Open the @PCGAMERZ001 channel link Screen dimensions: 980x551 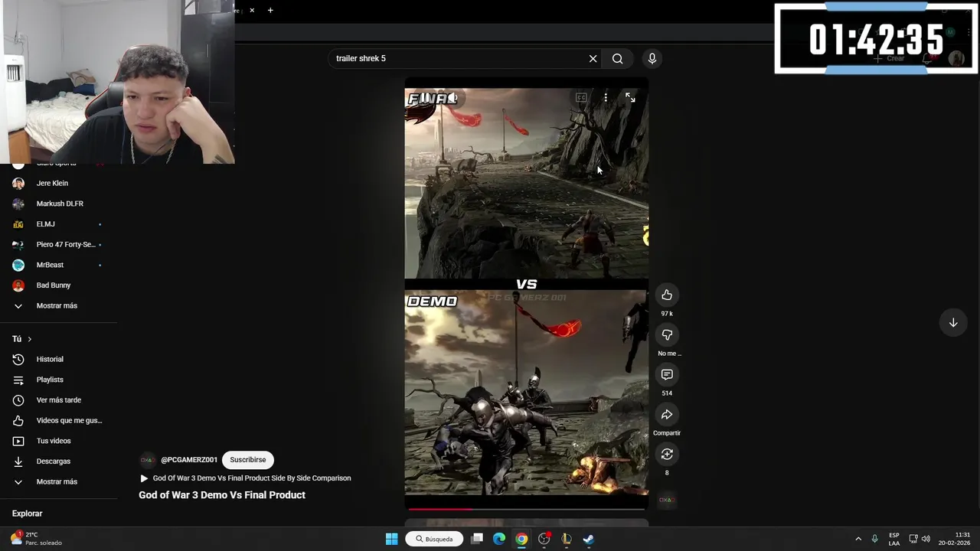click(189, 460)
